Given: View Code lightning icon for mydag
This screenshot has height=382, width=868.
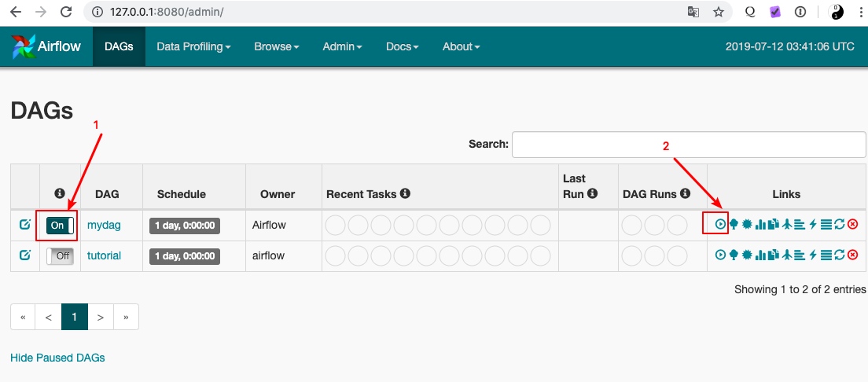Looking at the screenshot, I should click(x=813, y=224).
